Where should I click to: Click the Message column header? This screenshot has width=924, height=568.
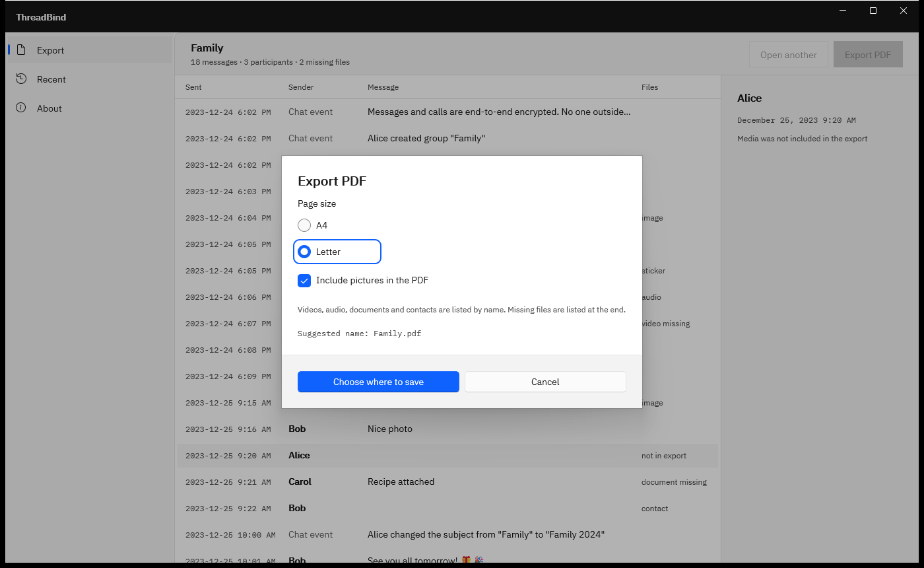pos(383,87)
